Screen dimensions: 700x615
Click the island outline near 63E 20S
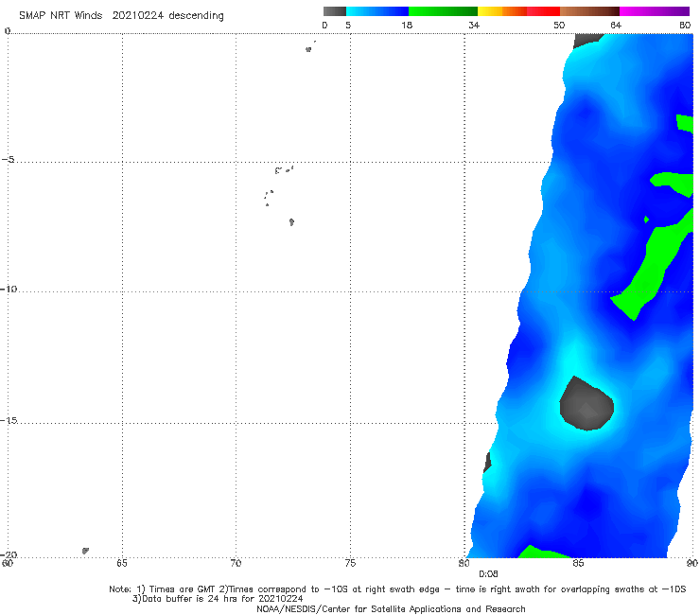(85, 551)
